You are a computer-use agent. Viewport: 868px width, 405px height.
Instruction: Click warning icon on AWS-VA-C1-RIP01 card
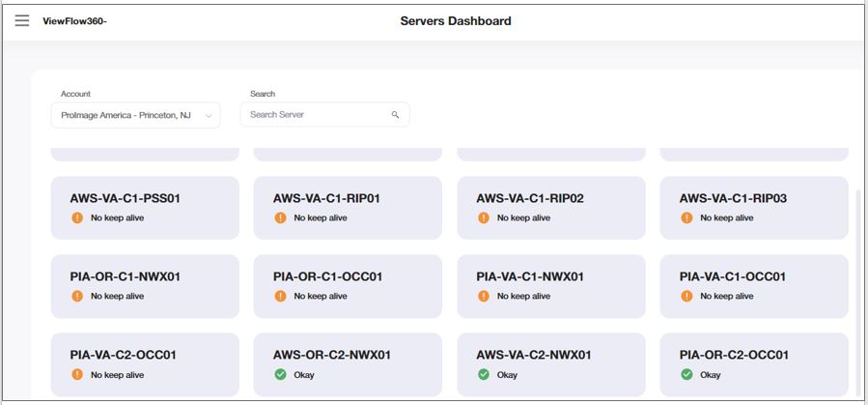pyautogui.click(x=280, y=218)
